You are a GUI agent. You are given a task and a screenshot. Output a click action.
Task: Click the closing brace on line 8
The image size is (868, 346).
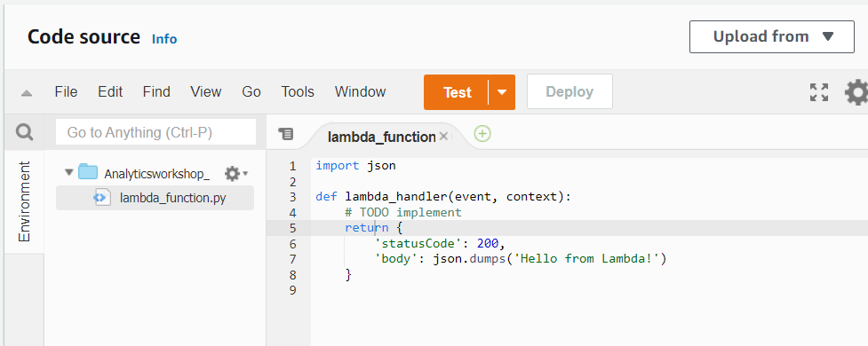point(348,275)
